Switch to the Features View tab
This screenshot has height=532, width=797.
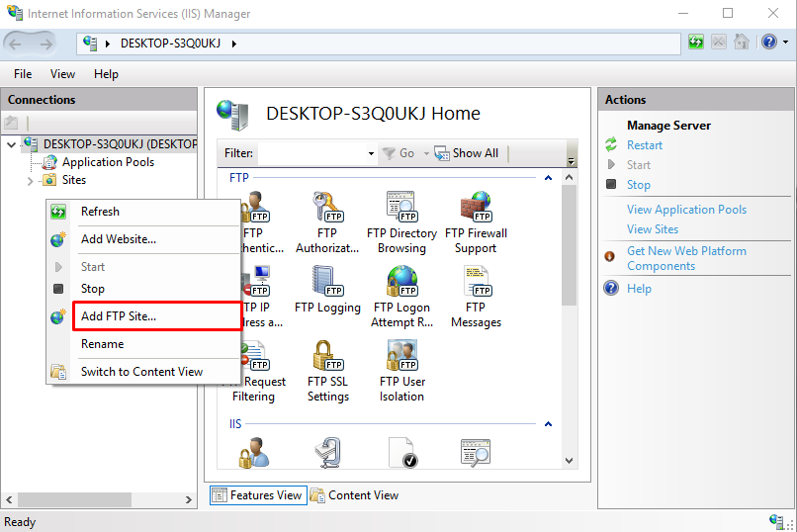[258, 494]
